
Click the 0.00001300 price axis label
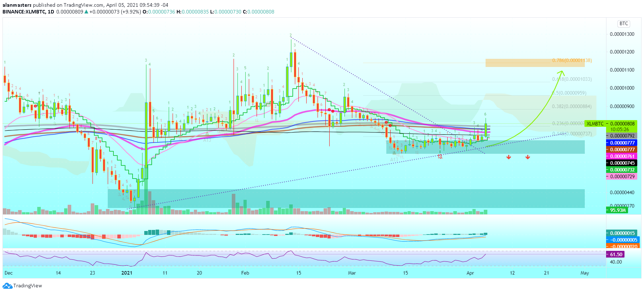[x=622, y=34]
